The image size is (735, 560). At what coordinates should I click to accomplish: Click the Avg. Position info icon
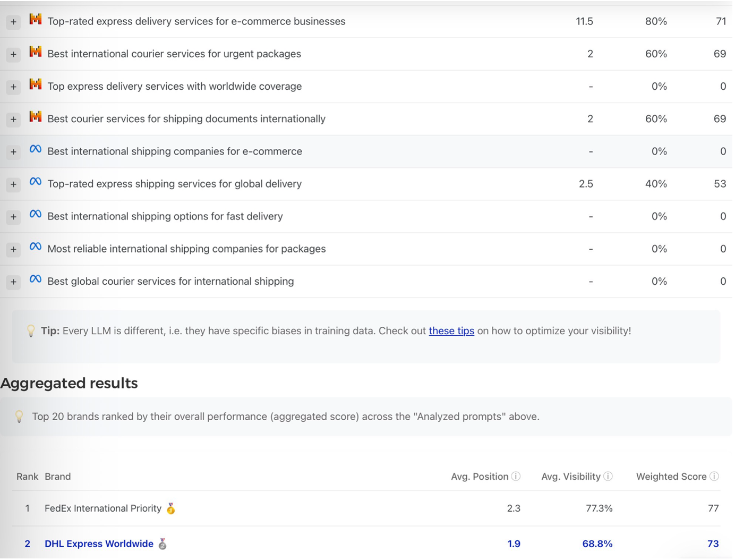[x=516, y=477]
